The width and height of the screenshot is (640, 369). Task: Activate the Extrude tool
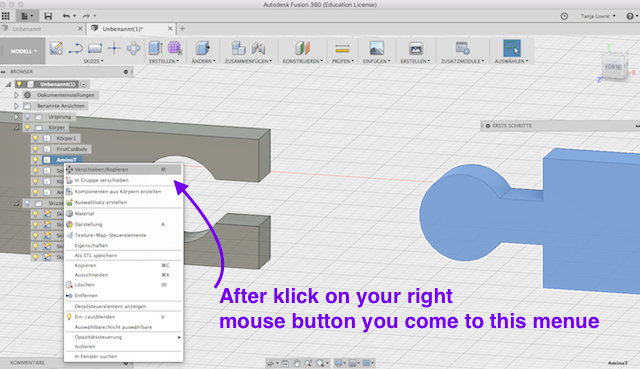(x=155, y=48)
